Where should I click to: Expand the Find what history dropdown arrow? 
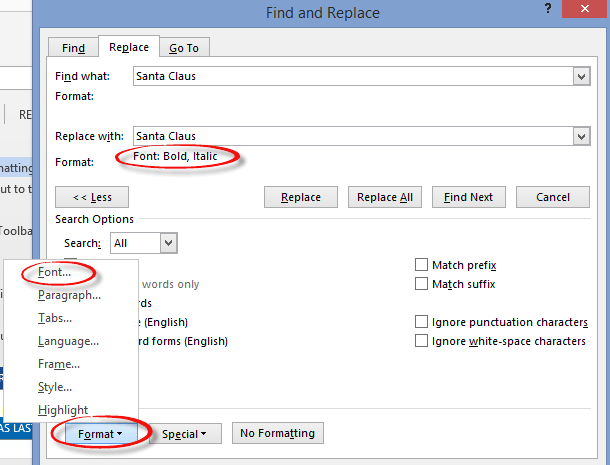[582, 76]
